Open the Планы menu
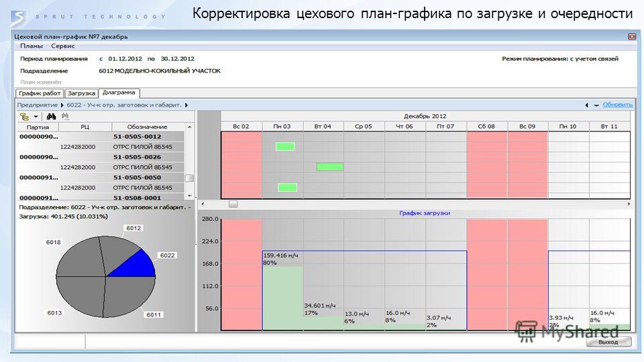 click(x=32, y=46)
